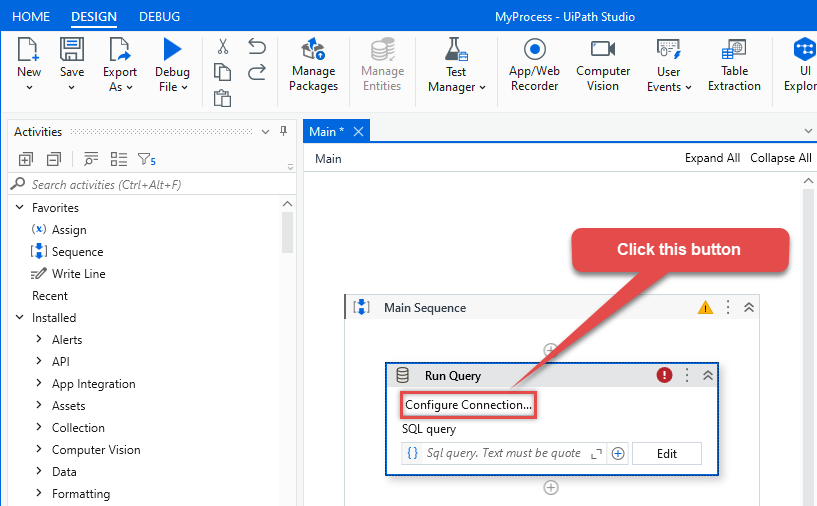Expand the Assets category
The height and width of the screenshot is (506, 817).
coord(39,405)
